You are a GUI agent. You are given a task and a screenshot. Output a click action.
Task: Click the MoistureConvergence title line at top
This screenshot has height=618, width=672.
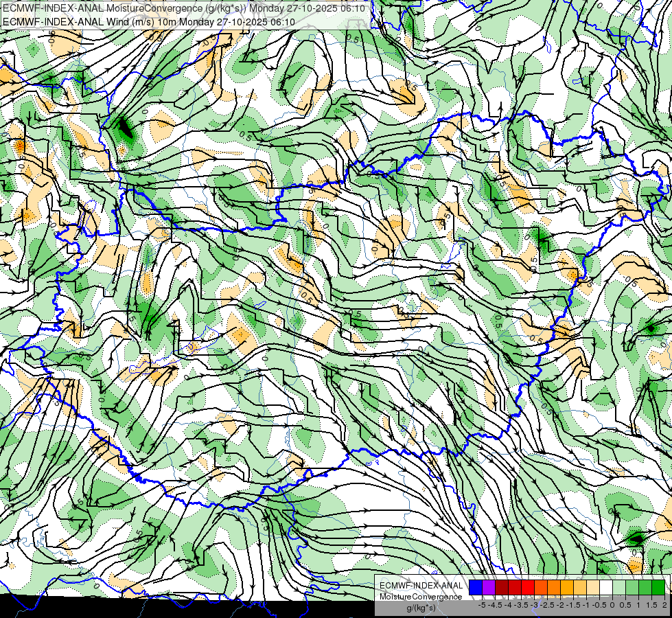point(184,8)
